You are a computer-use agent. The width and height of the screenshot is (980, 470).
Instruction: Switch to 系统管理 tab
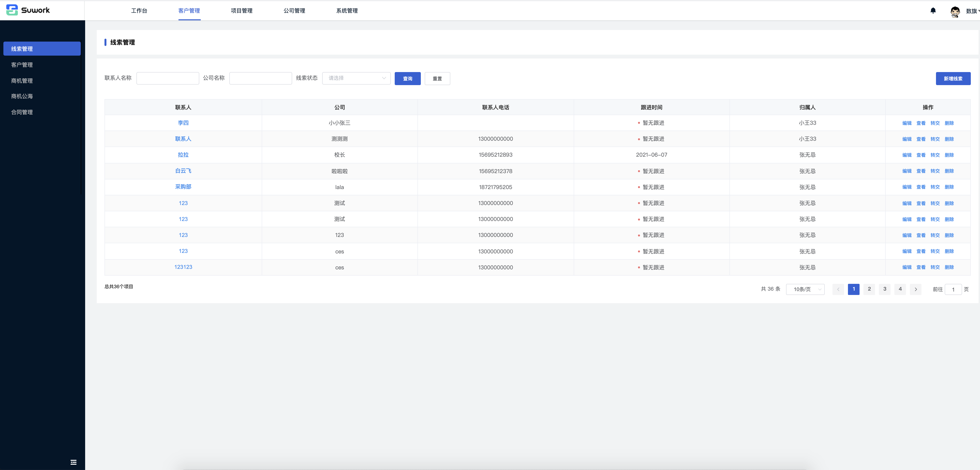click(347, 11)
